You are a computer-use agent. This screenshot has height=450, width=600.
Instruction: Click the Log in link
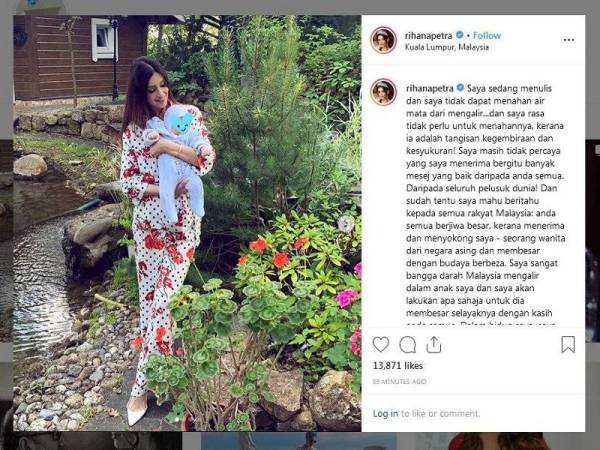[385, 413]
